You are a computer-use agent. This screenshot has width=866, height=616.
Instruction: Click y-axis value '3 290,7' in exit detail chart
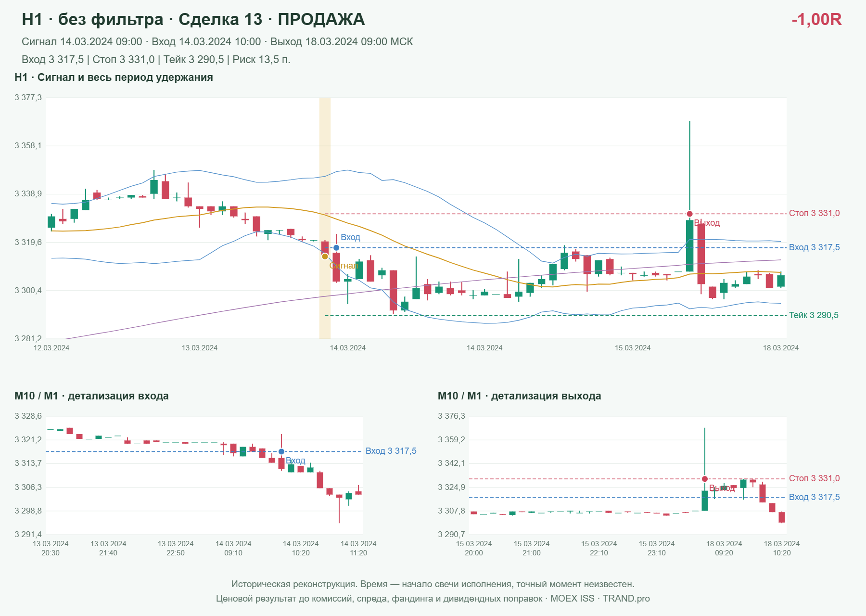pyautogui.click(x=451, y=535)
